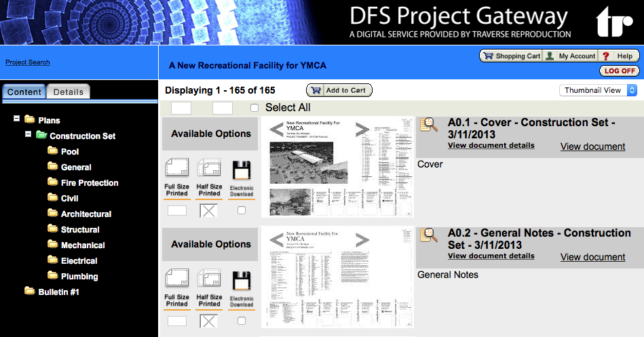Click the second quantity field beside Select All
Screen dimensions: 644x337
[223, 108]
